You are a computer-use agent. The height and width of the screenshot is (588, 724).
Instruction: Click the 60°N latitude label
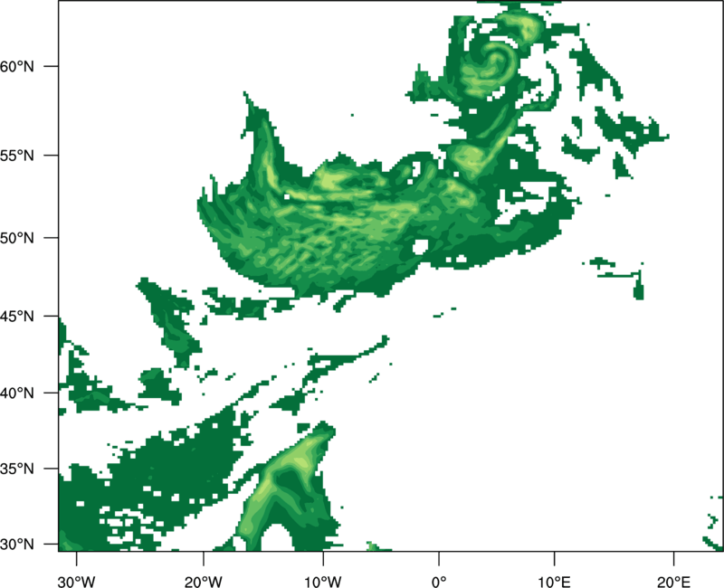pos(17,66)
